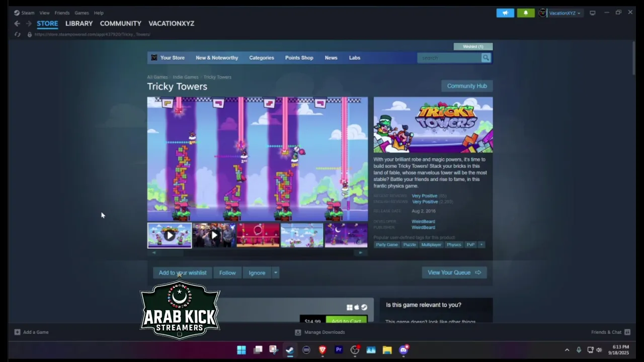The height and width of the screenshot is (362, 644).
Task: Open Points Shop
Action: point(299,58)
